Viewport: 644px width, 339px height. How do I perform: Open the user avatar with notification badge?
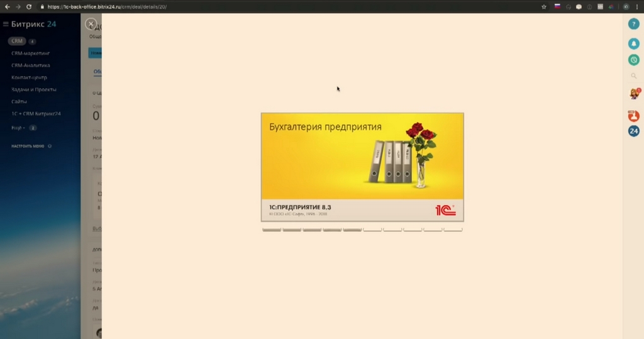click(x=634, y=94)
